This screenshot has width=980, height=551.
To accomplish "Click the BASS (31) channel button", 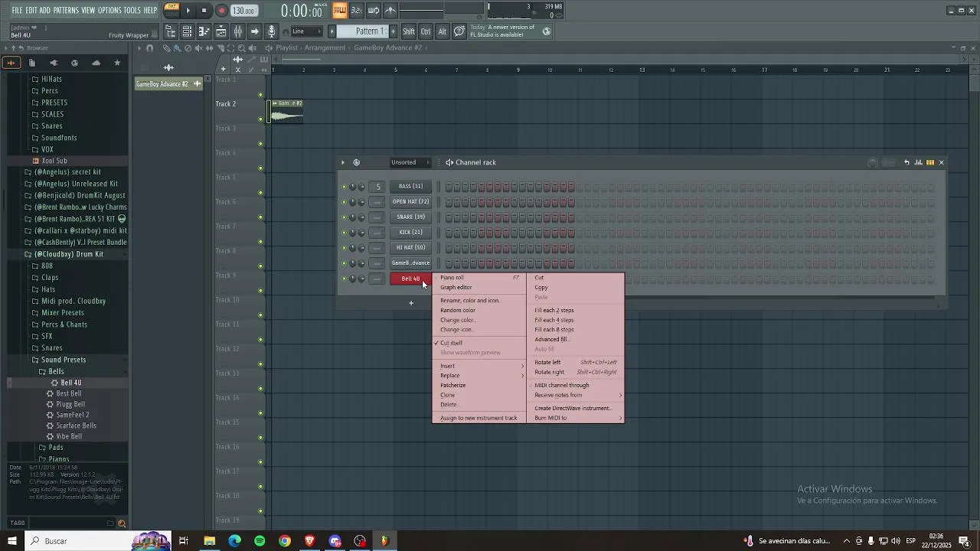I will click(411, 187).
